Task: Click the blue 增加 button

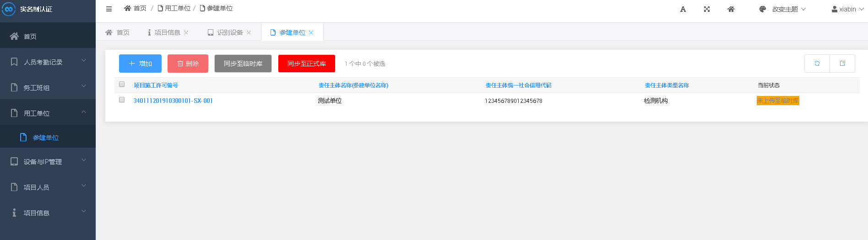Action: pyautogui.click(x=140, y=64)
